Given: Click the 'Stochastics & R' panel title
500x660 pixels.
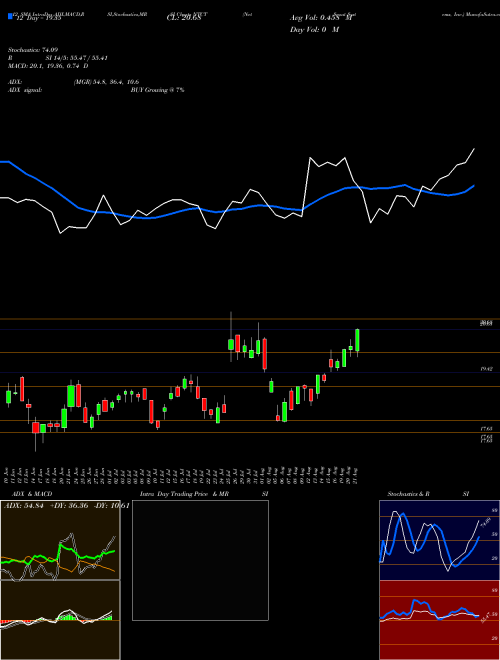Looking at the screenshot, I should 409,494.
